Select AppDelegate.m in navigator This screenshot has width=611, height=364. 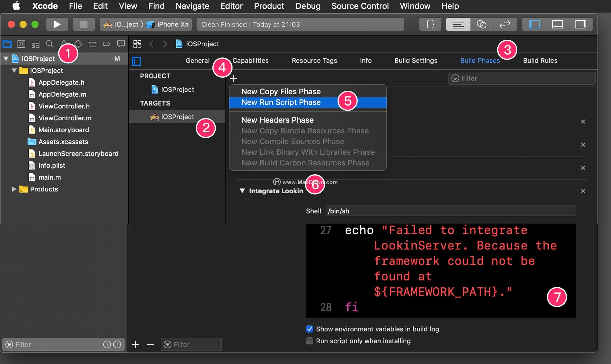tap(62, 94)
